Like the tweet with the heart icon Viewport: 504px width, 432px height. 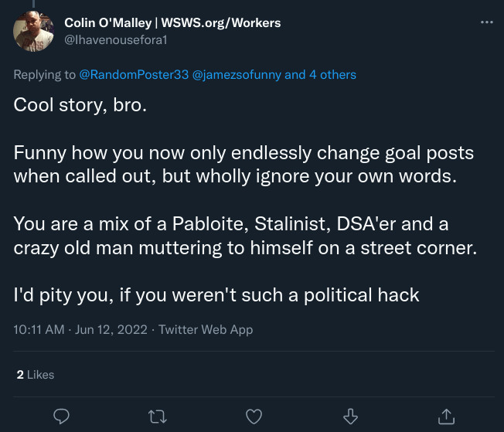pos(254,417)
